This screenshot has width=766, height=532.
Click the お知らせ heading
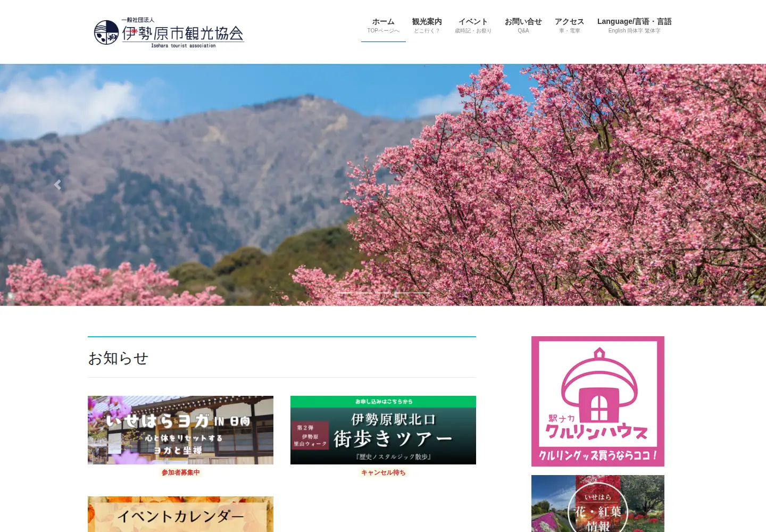tap(118, 358)
